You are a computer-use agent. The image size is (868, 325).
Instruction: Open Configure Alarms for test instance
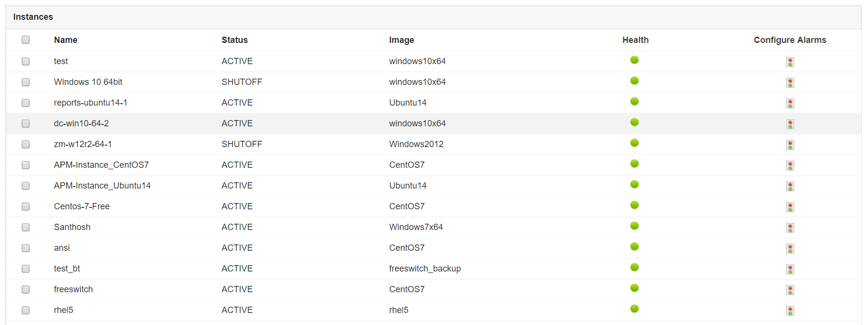click(x=790, y=62)
